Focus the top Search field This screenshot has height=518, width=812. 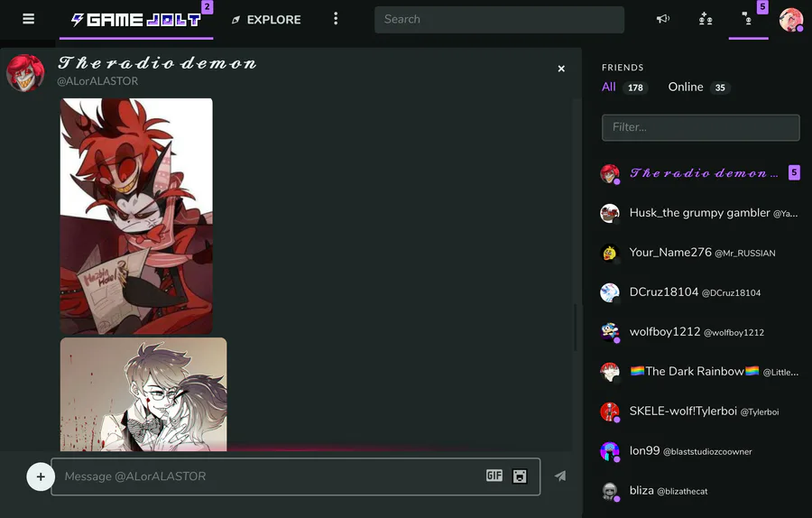click(x=499, y=20)
